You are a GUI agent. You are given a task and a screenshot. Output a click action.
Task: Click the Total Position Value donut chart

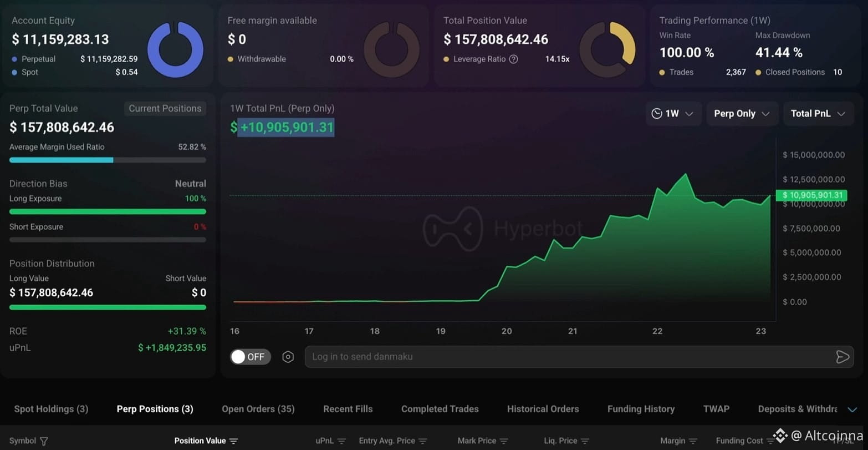coord(607,49)
